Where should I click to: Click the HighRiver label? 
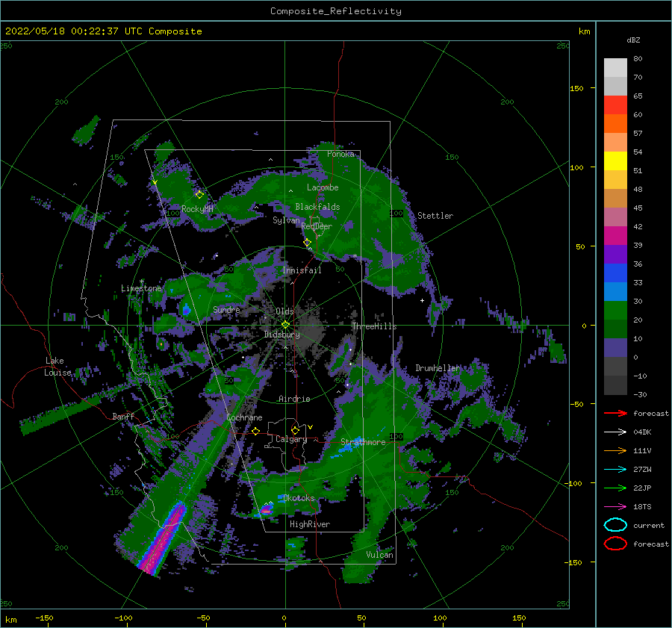310,524
